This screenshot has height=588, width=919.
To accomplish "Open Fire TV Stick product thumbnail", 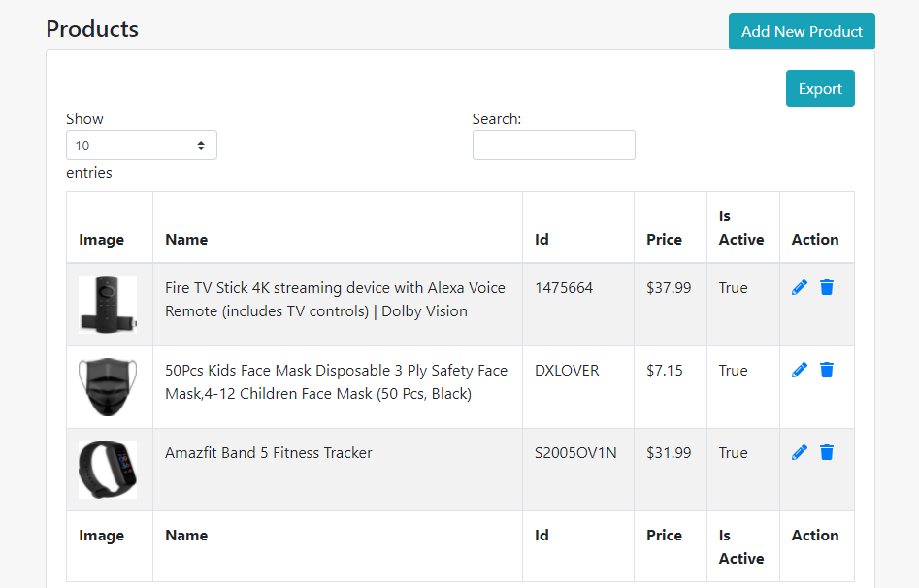I will click(x=108, y=305).
